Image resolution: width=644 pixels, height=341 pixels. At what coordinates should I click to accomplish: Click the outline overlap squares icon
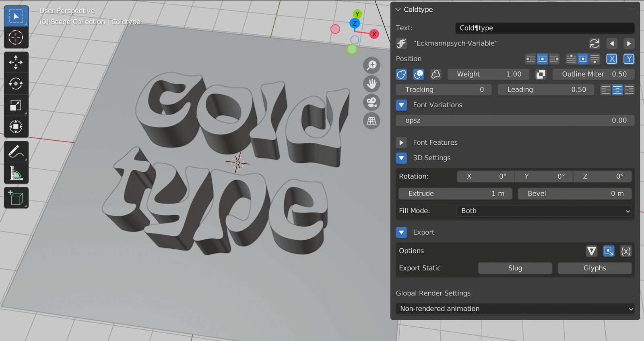pyautogui.click(x=541, y=74)
